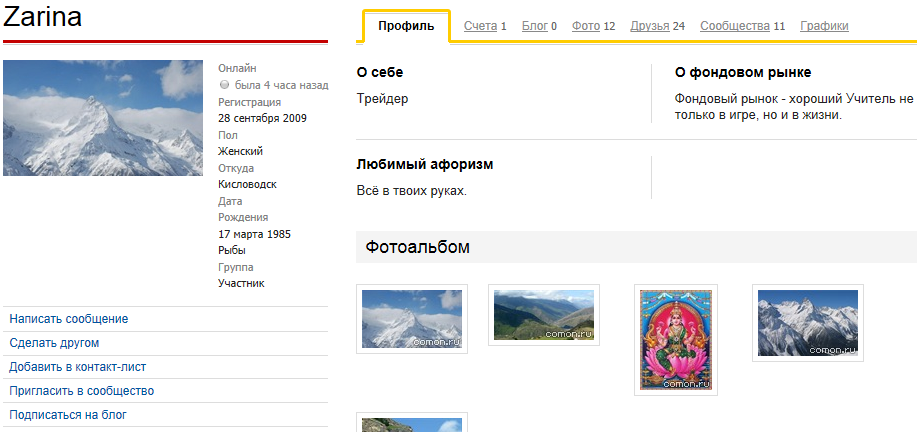The image size is (917, 432).
Task: Open the Друзья tab
Action: point(649,26)
